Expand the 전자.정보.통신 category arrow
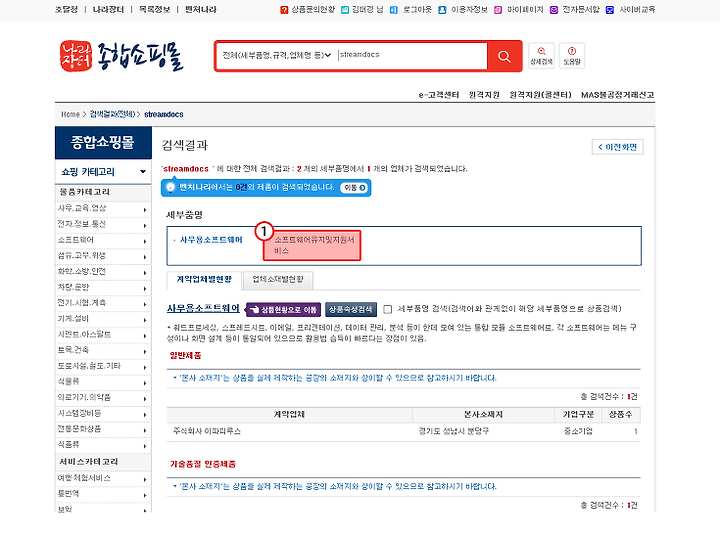This screenshot has height=537, width=720. 145,226
